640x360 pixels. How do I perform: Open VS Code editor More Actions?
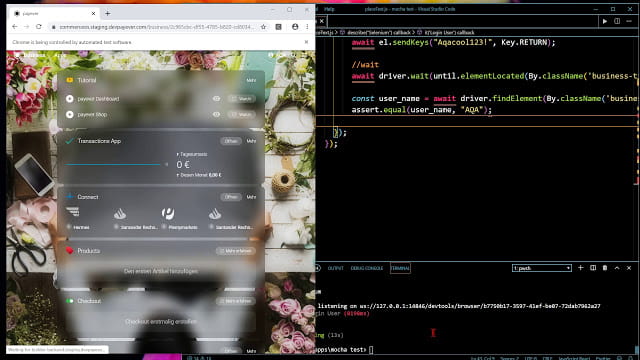(x=629, y=21)
